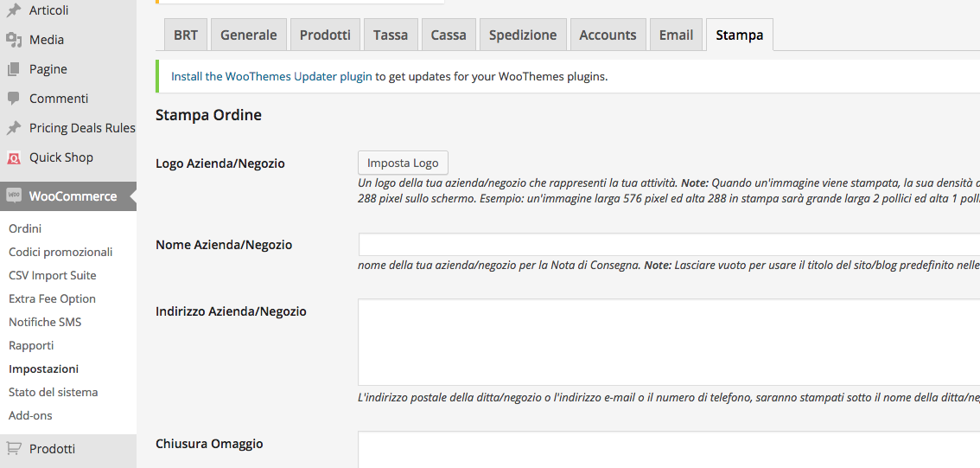Click the Pagine pages icon

point(14,69)
